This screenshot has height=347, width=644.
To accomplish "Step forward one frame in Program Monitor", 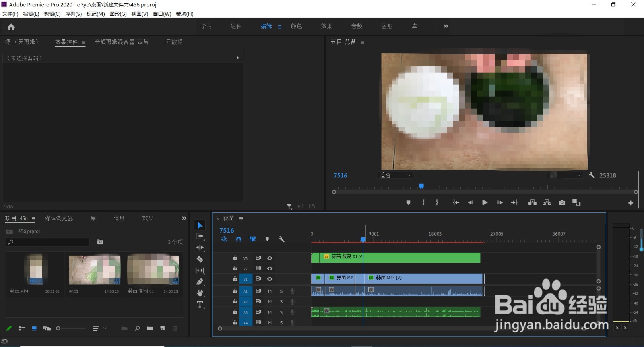I will click(500, 202).
